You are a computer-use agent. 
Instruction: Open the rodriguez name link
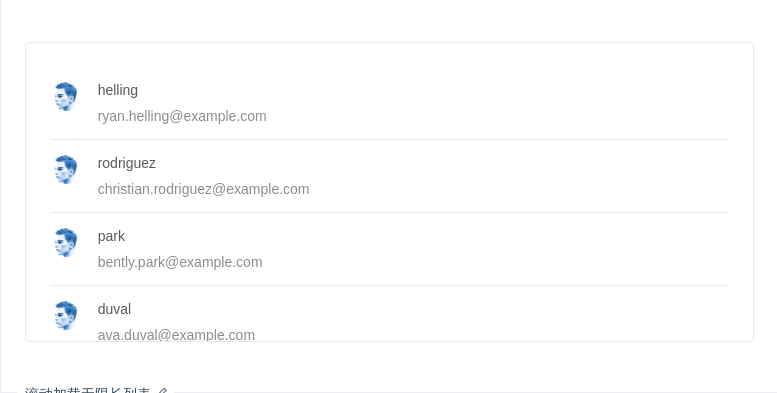click(x=126, y=163)
